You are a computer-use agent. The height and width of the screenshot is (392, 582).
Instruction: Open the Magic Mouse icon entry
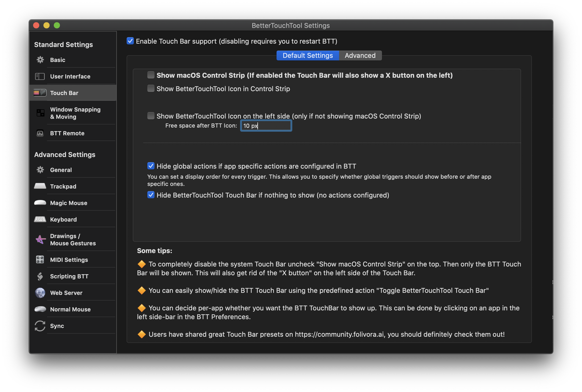point(40,203)
